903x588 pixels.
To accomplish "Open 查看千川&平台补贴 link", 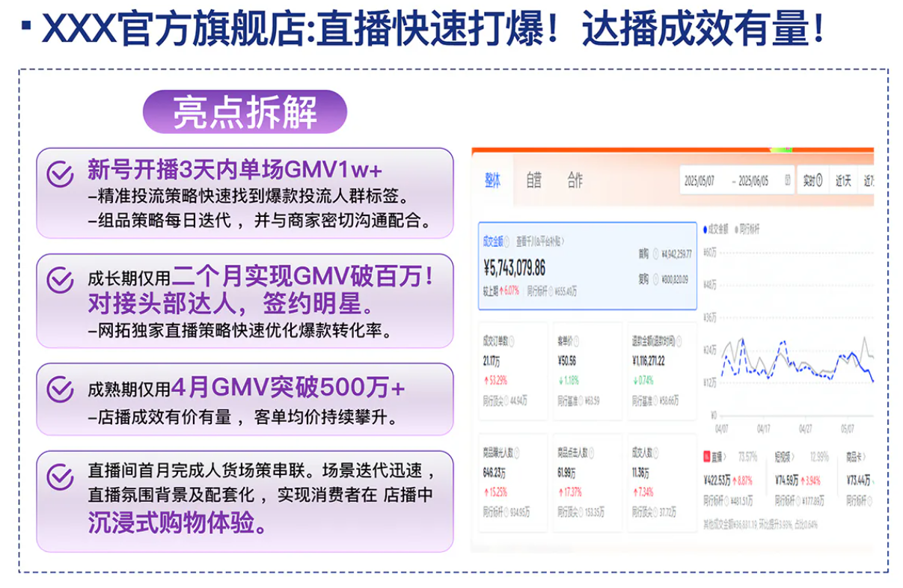I will tap(540, 242).
